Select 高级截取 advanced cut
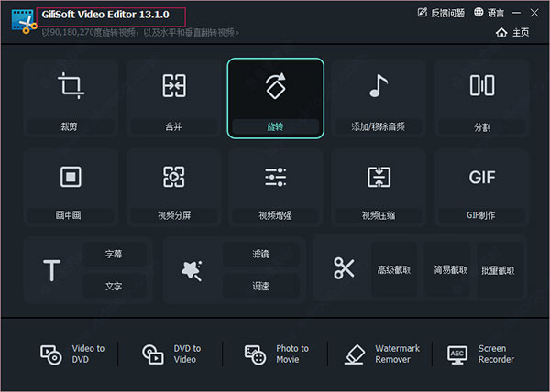 (x=395, y=270)
